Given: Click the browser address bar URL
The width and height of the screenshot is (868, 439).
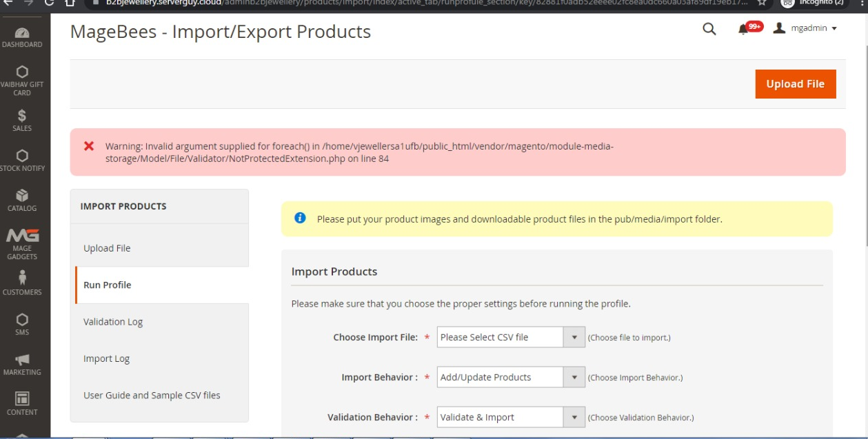Looking at the screenshot, I should (425, 3).
